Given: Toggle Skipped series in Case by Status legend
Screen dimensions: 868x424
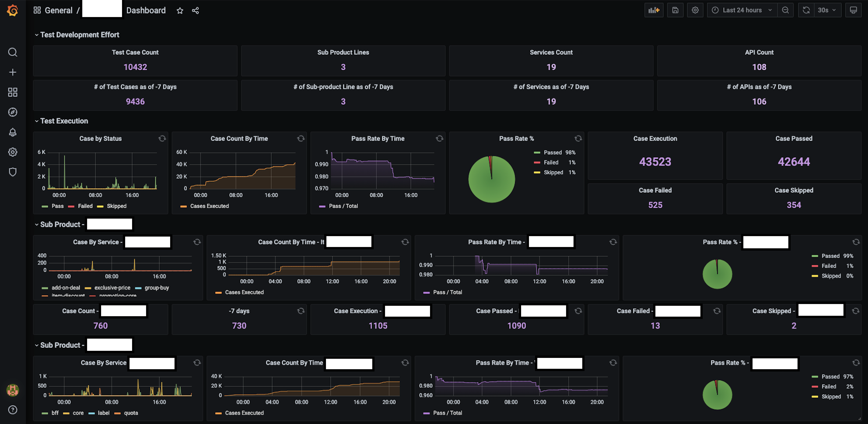Looking at the screenshot, I should (x=116, y=206).
